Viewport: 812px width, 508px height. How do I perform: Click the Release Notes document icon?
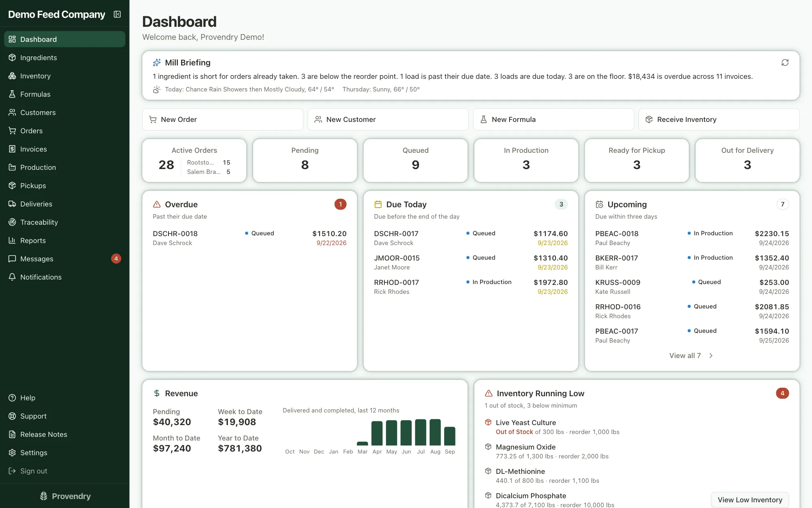coord(12,434)
